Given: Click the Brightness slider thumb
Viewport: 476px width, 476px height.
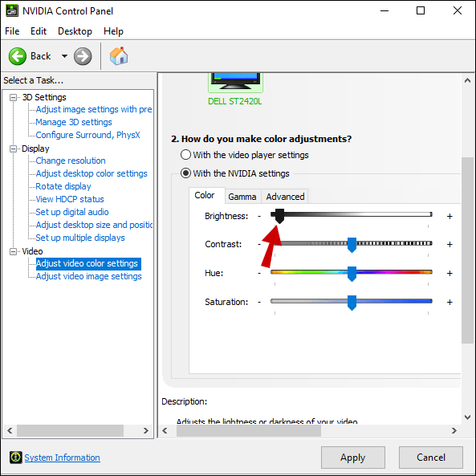Looking at the screenshot, I should [279, 216].
